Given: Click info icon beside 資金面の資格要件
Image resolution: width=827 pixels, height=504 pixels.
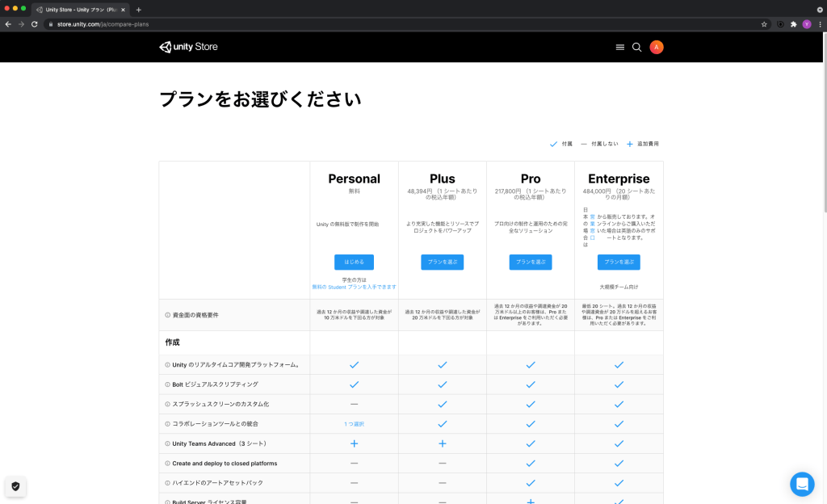Looking at the screenshot, I should pyautogui.click(x=168, y=315).
